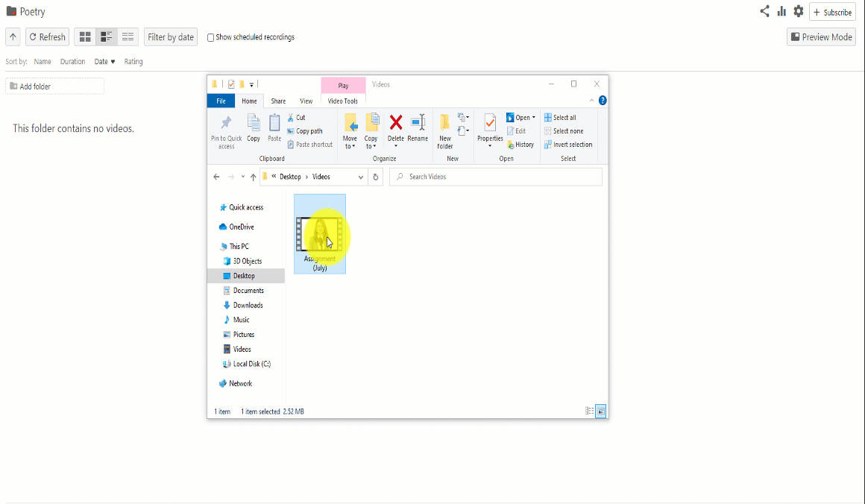Open the Share ribbon tab
The image size is (865, 504).
[278, 101]
